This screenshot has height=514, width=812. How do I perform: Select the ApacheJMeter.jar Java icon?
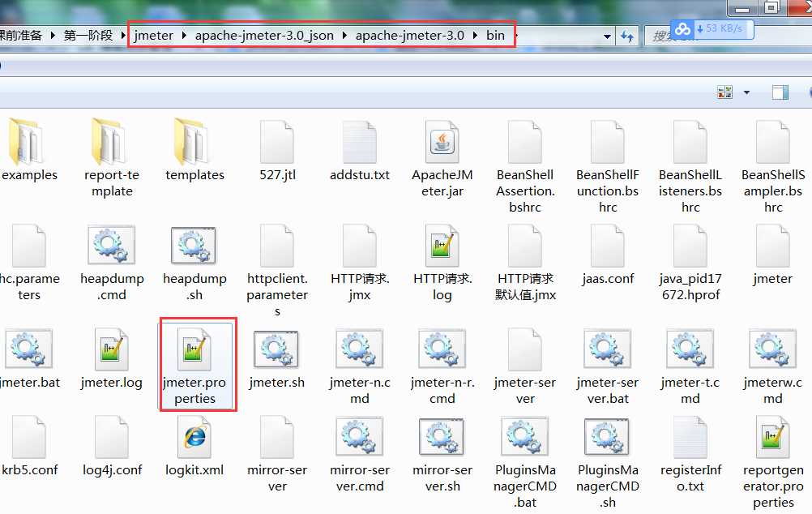tap(442, 143)
